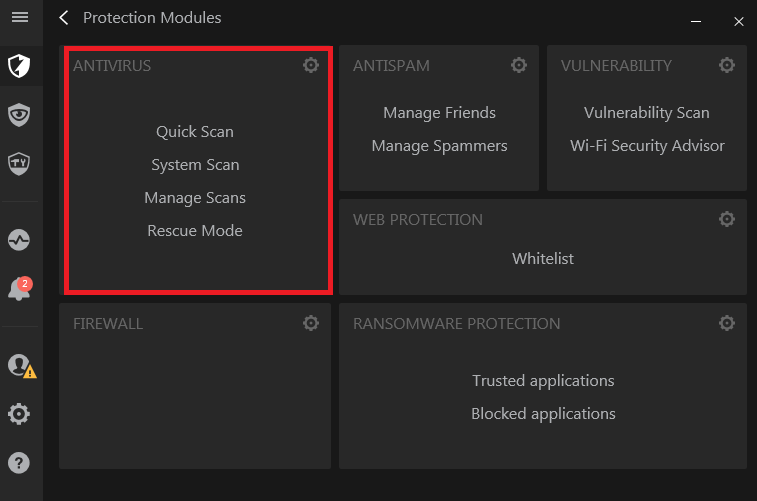
Task: Open Notifications bell with 2 alerts
Action: tap(19, 290)
